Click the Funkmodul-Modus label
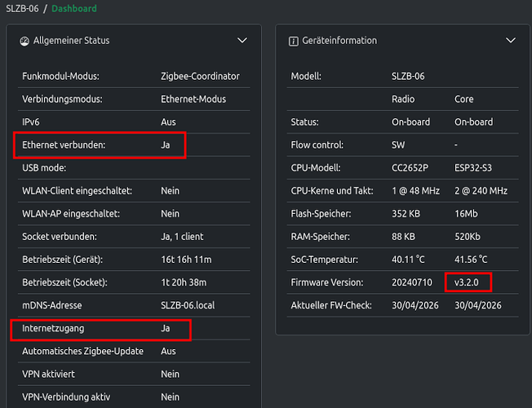Screen dimensions: 532x408 pyautogui.click(x=60, y=77)
